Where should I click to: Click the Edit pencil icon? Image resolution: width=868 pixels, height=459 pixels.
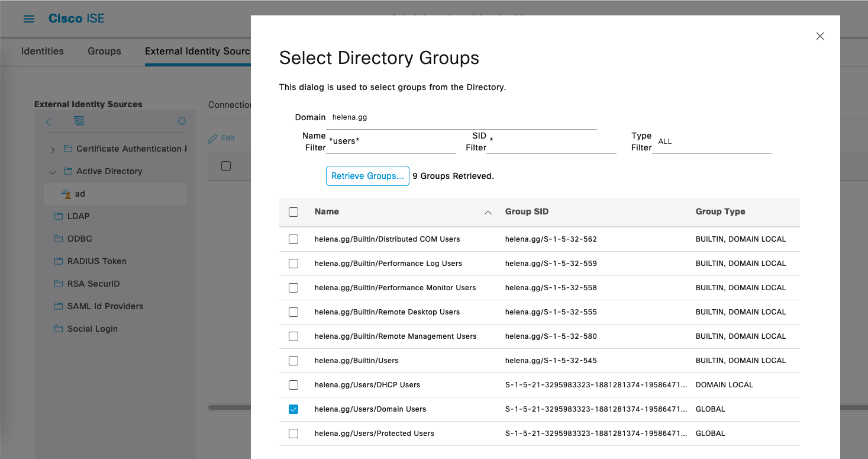tap(213, 138)
